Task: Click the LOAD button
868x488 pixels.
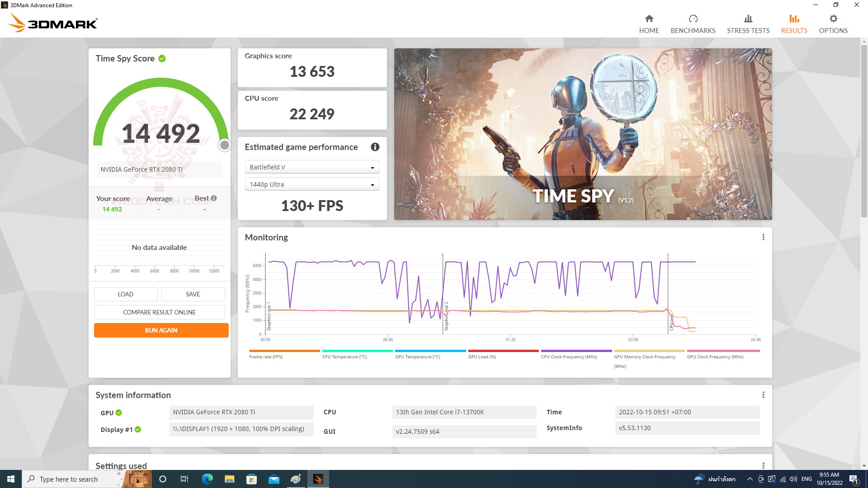Action: point(125,294)
